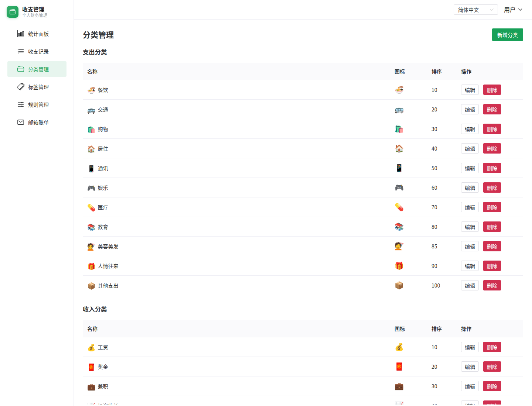Image resolution: width=532 pixels, height=406 pixels.
Task: Edit the 工资 income category
Action: (x=470, y=347)
